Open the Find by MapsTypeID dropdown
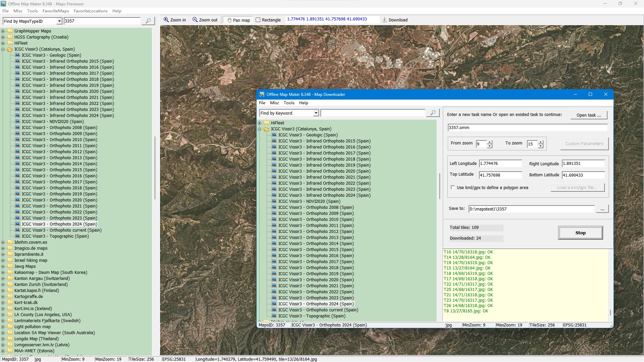The height and width of the screenshot is (362, 644). 59,21
